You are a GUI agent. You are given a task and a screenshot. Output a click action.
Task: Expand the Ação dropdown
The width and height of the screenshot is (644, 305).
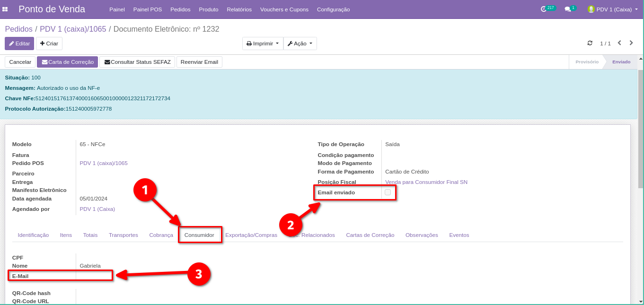(300, 44)
